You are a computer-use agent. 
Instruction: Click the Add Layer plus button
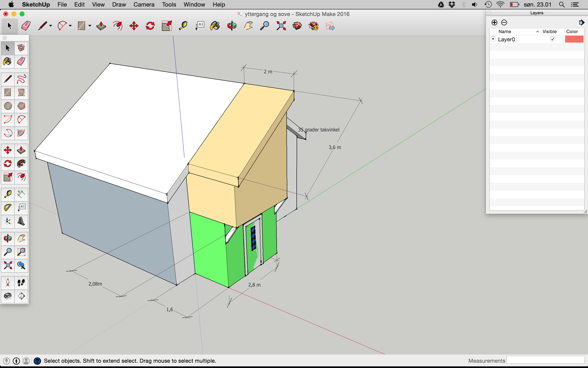(494, 22)
